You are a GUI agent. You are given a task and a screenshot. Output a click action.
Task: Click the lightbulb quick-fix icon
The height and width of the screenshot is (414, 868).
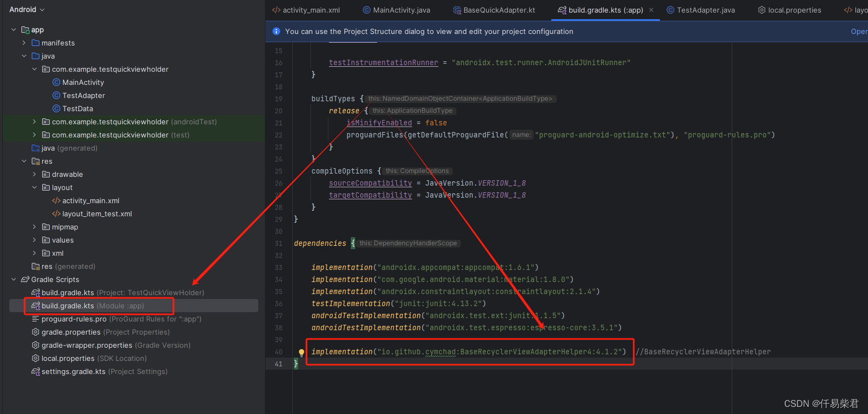coord(301,352)
